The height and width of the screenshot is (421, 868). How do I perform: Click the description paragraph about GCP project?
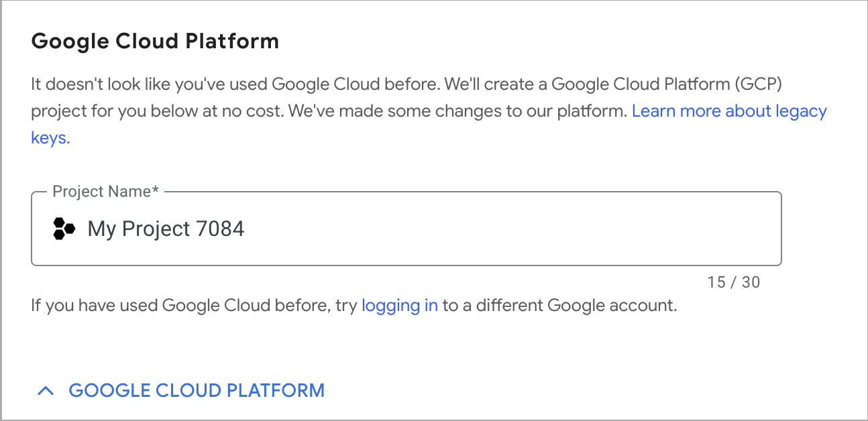[429, 111]
